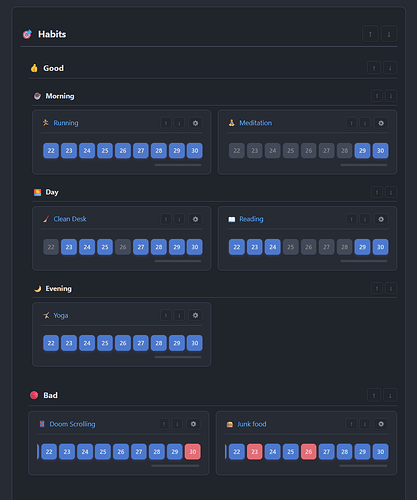Move Habits section up with arrow
Screen dimensions: 417x500
[370, 34]
